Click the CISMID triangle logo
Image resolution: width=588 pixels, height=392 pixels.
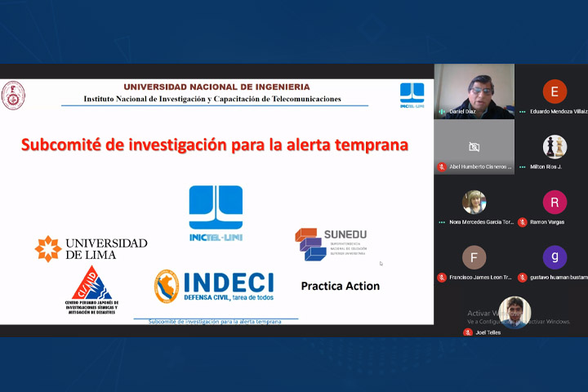(x=91, y=290)
